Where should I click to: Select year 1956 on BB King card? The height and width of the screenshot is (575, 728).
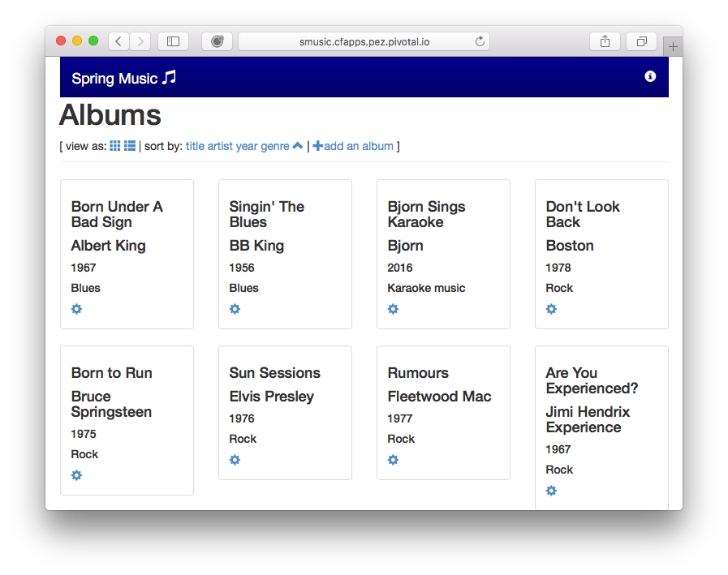point(241,268)
